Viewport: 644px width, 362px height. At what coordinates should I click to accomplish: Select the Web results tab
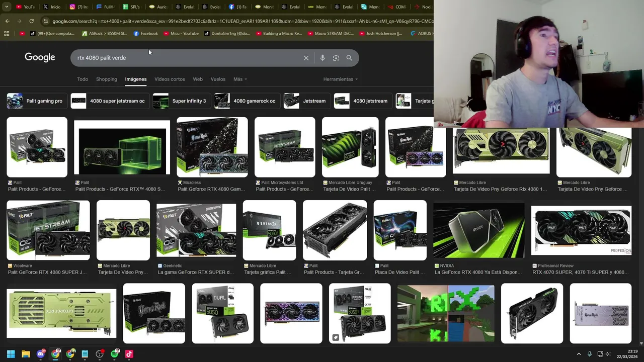click(x=198, y=79)
